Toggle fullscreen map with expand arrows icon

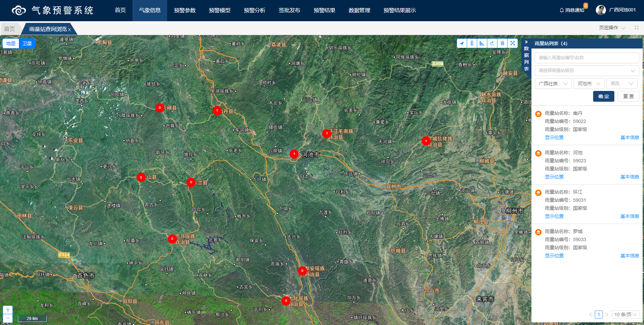513,43
